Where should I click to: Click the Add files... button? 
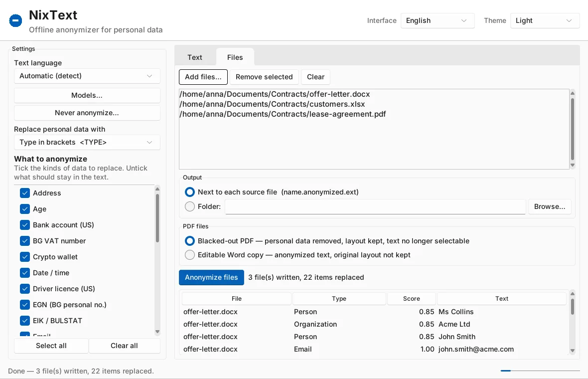pos(203,77)
